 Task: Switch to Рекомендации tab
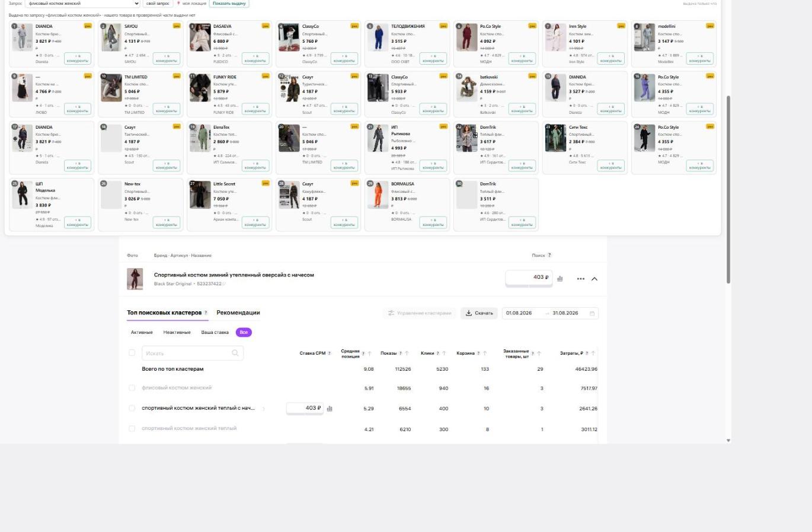pyautogui.click(x=238, y=313)
